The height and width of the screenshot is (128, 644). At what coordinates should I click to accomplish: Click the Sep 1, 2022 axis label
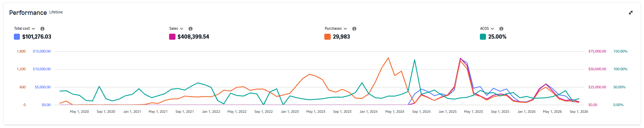[264, 112]
